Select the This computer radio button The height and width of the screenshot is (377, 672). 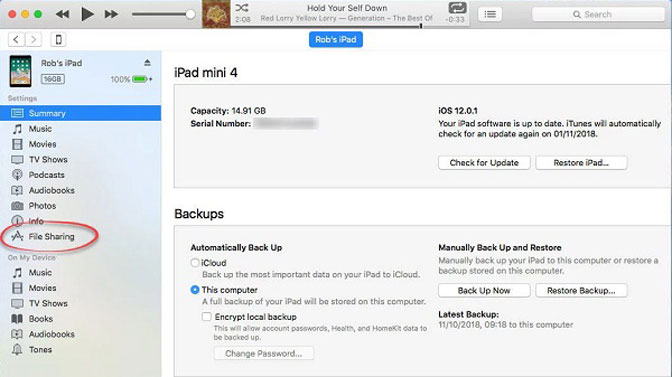pyautogui.click(x=195, y=290)
